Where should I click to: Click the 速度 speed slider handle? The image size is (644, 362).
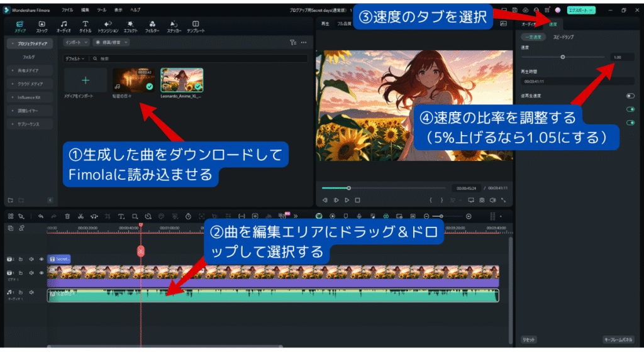(x=563, y=57)
